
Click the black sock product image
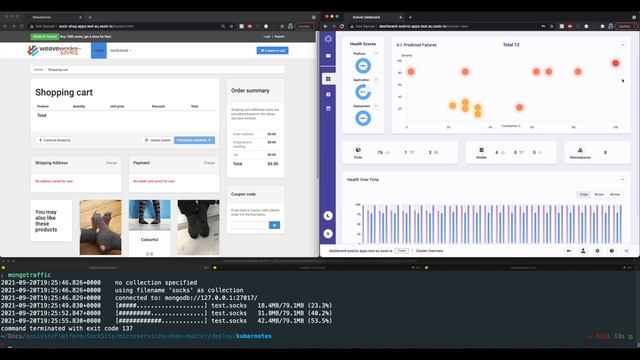198,227
